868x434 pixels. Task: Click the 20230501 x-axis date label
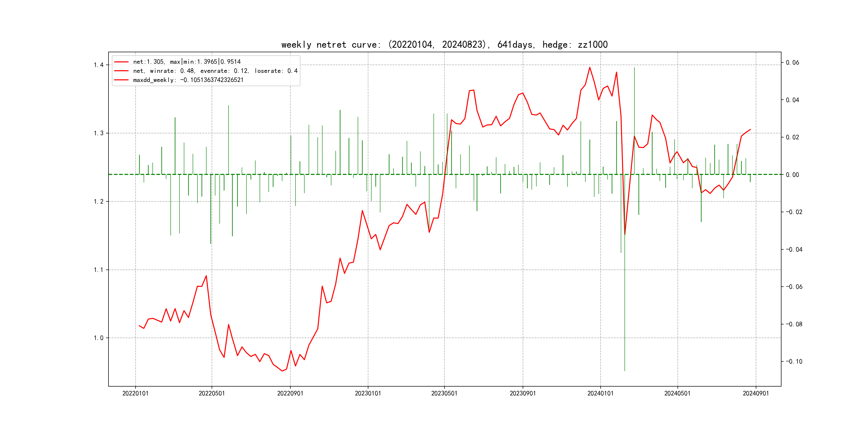point(444,393)
